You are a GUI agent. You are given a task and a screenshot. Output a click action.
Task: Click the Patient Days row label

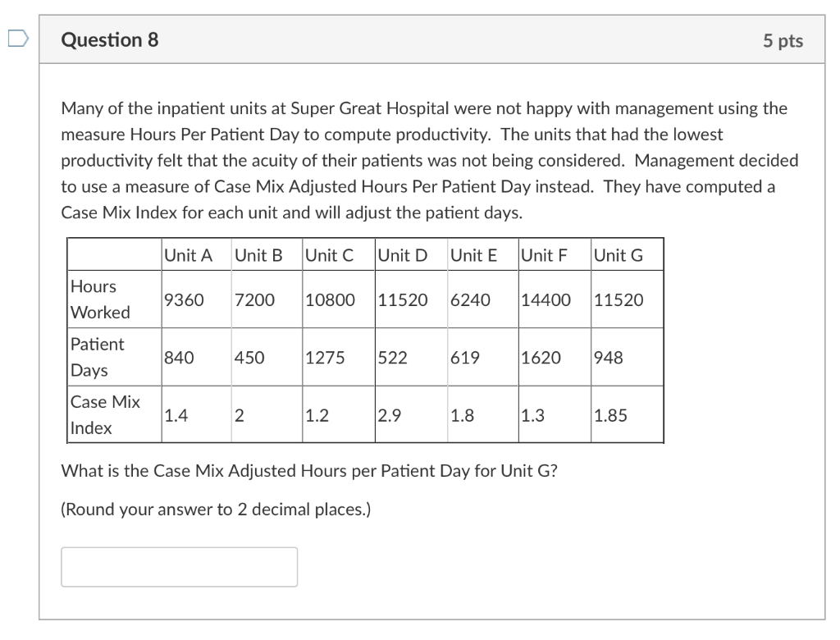(98, 357)
